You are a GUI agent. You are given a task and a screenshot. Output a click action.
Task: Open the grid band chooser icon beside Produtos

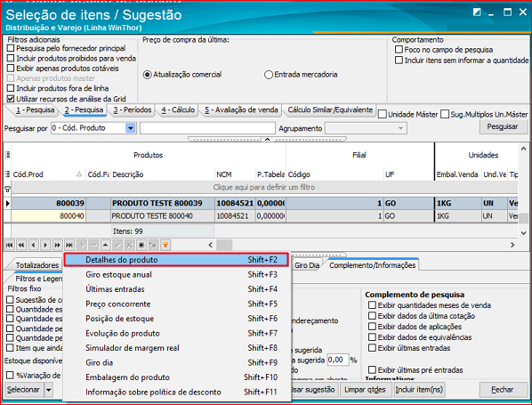coord(7,155)
